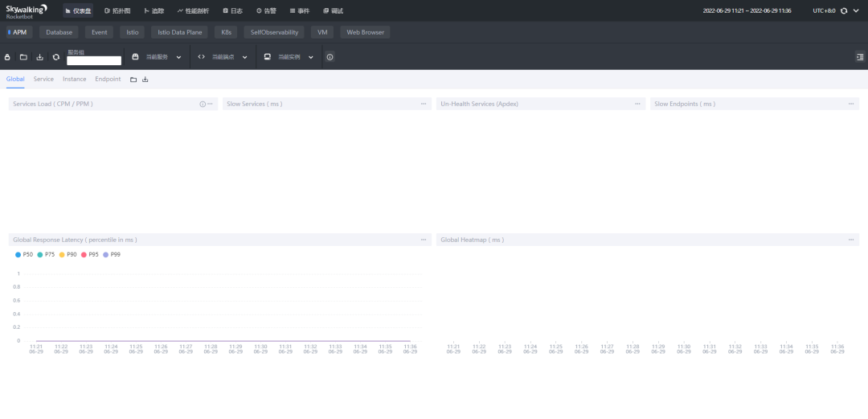
Task: Select the K8s dashboard group
Action: [226, 32]
